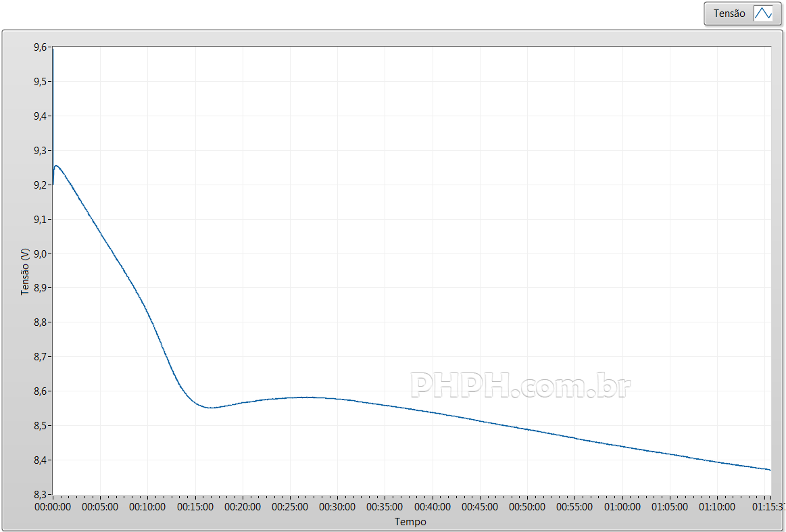Click the 01:10:00 time axis marker
The height and width of the screenshot is (532, 786).
coord(717,506)
